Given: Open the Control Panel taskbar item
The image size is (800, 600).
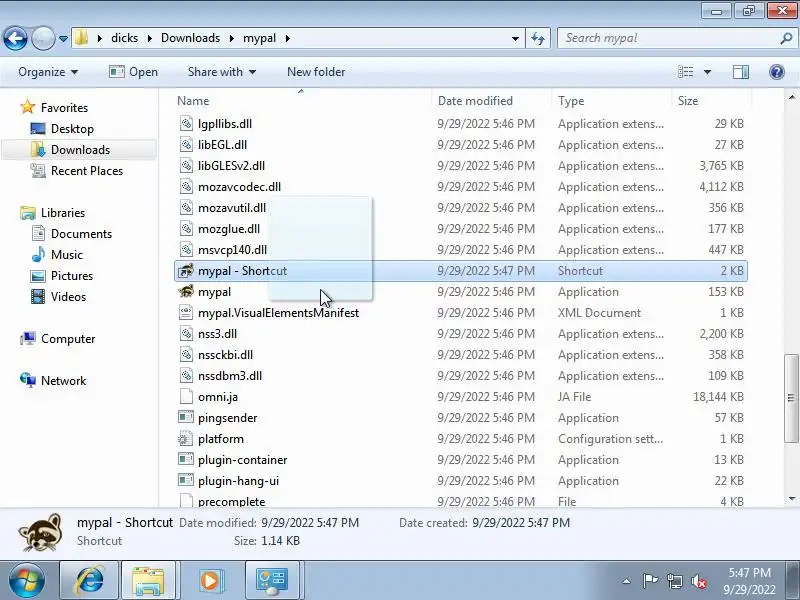Looking at the screenshot, I should click(272, 580).
